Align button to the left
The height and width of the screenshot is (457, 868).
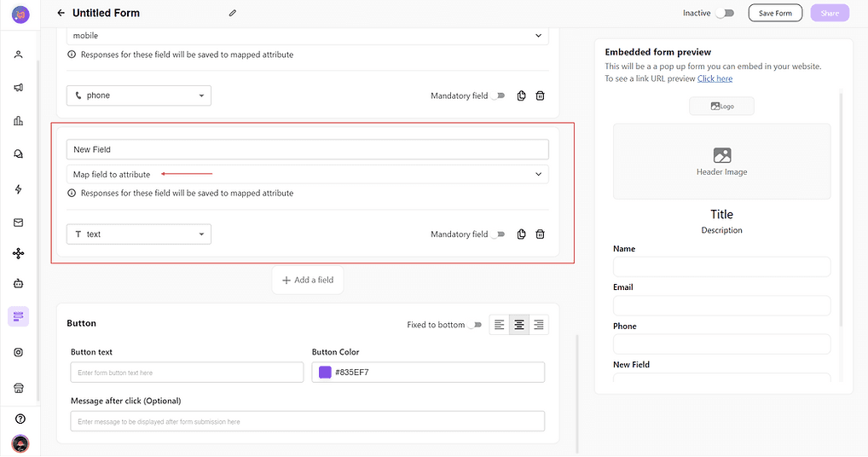[500, 325]
